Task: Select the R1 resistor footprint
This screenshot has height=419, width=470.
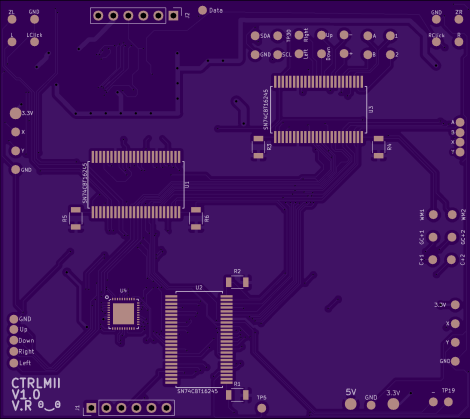Action: (x=237, y=395)
